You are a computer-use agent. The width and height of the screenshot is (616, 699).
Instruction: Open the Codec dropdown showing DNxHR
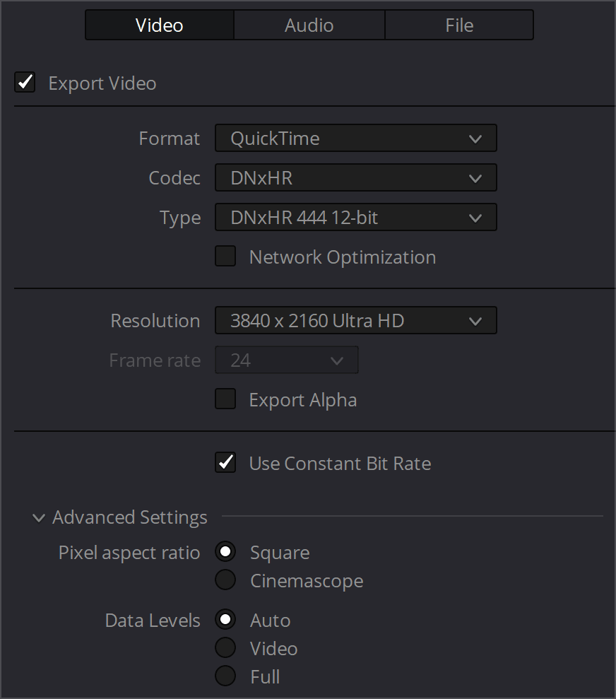point(356,178)
